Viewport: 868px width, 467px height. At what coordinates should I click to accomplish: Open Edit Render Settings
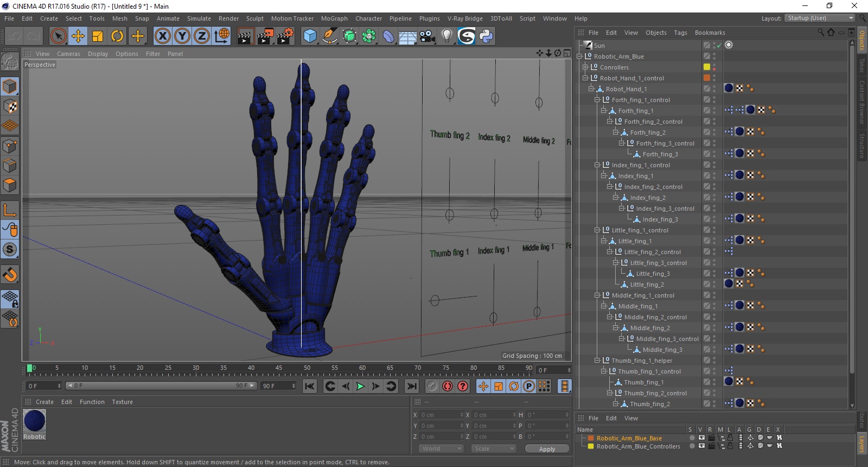pos(285,36)
